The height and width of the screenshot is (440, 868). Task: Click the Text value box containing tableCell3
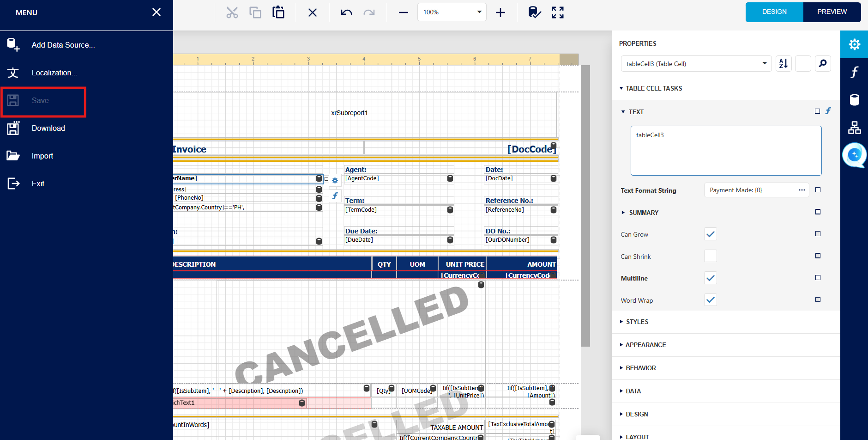[x=726, y=151]
